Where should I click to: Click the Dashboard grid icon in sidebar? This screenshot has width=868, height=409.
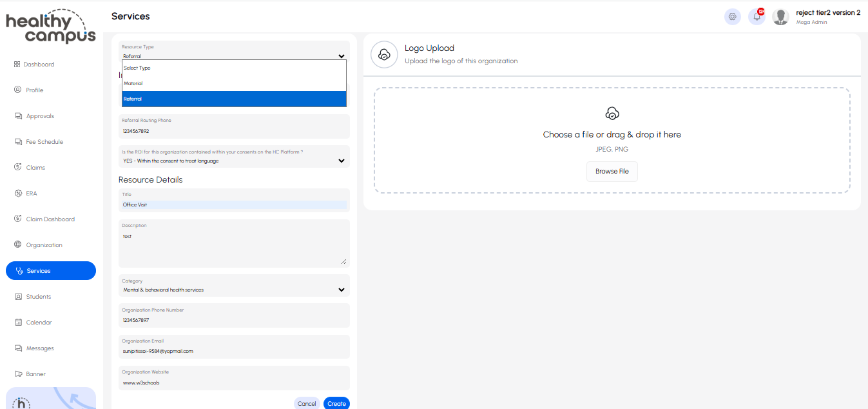pyautogui.click(x=17, y=65)
